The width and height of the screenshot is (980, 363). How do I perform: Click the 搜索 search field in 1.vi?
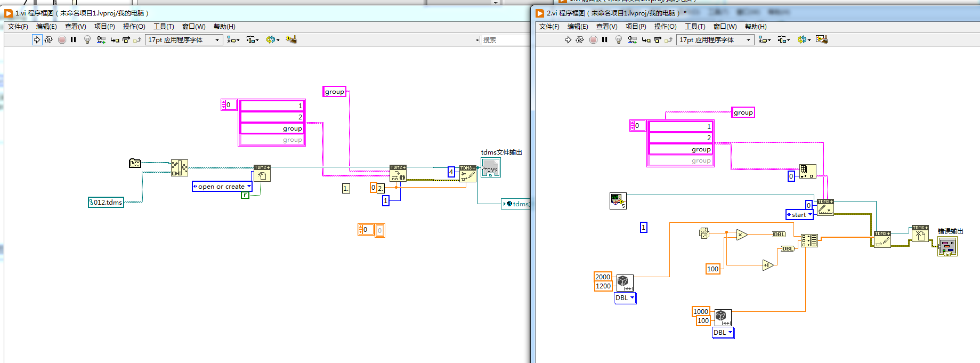coord(505,39)
